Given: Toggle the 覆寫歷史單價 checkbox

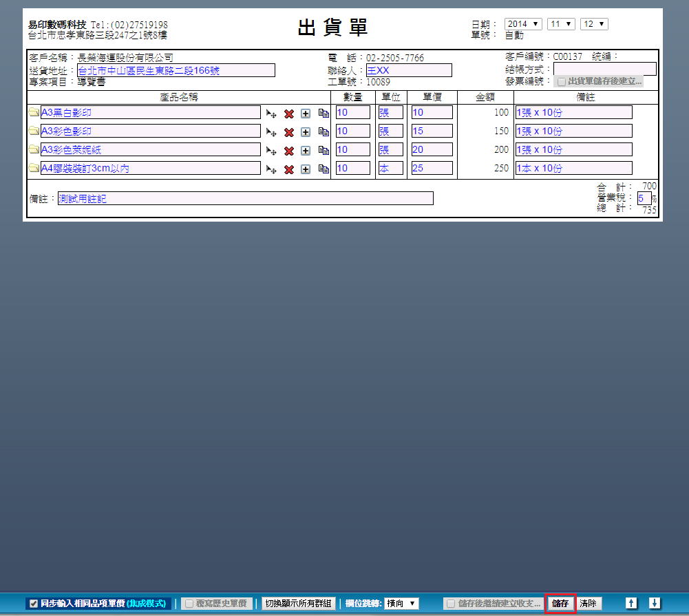Looking at the screenshot, I should point(189,604).
